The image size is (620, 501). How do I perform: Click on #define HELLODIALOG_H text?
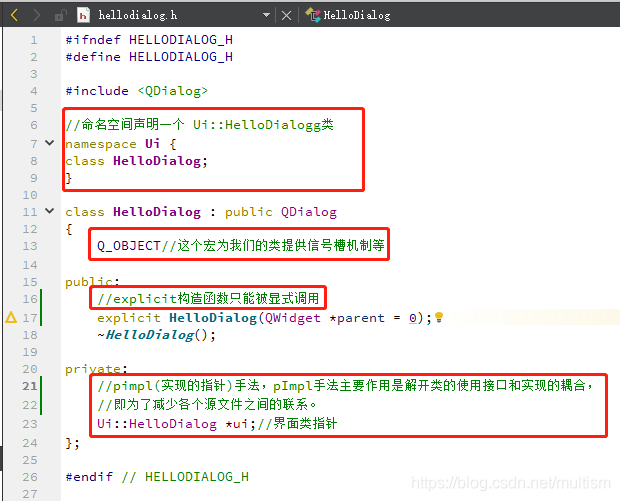149,57
